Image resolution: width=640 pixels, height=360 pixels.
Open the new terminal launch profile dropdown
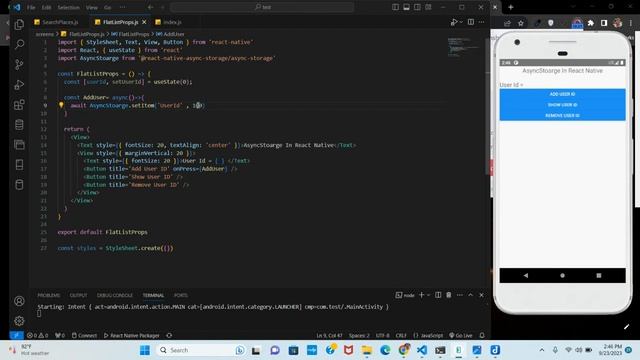tap(428, 295)
